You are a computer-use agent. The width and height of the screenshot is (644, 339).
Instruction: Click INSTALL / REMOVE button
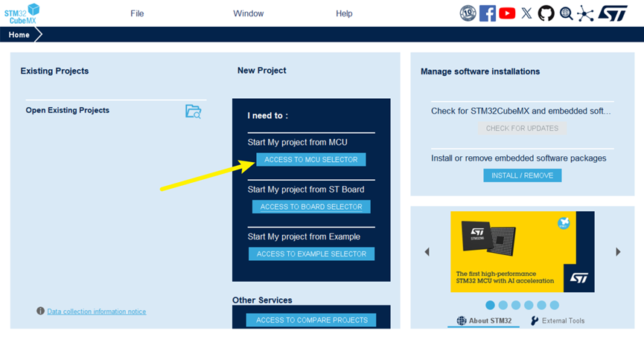[x=523, y=175]
